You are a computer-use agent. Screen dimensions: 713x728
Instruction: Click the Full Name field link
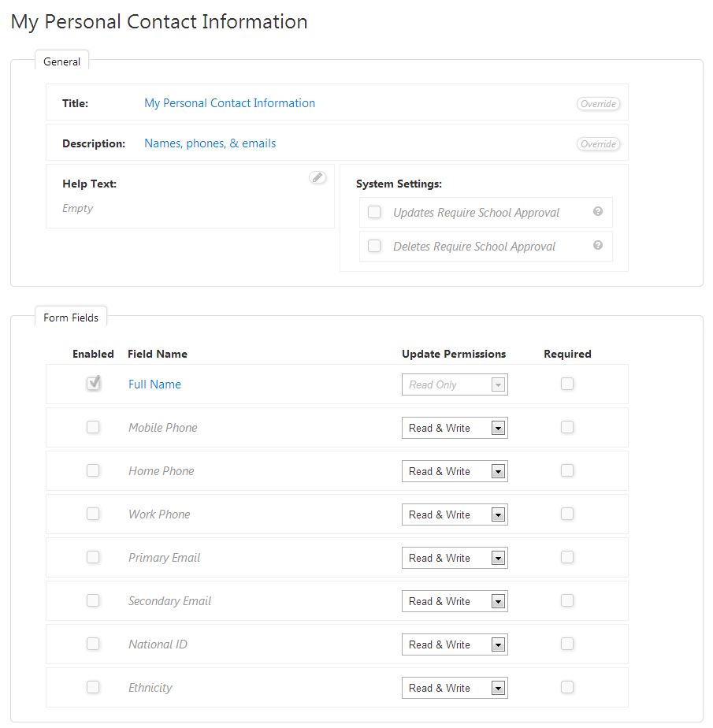(x=154, y=384)
